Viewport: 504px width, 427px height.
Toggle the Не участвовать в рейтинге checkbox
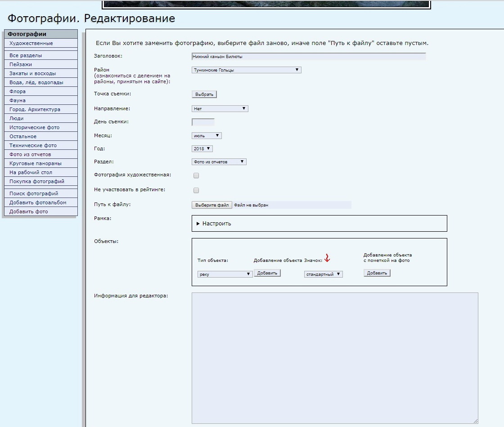tap(196, 190)
